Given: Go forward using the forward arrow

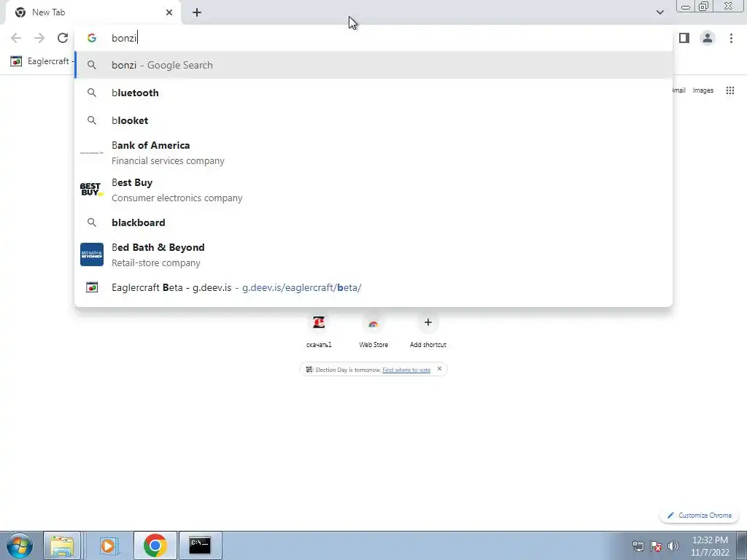Looking at the screenshot, I should point(39,38).
